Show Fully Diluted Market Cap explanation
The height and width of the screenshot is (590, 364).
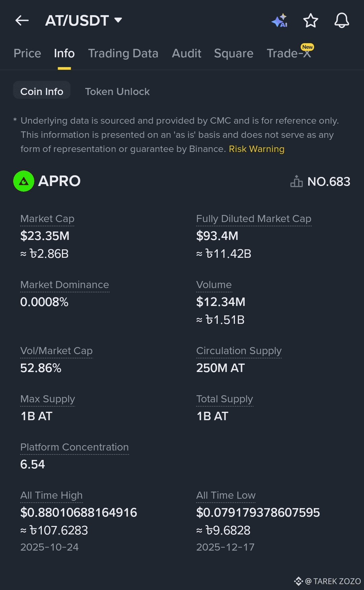[x=253, y=219]
